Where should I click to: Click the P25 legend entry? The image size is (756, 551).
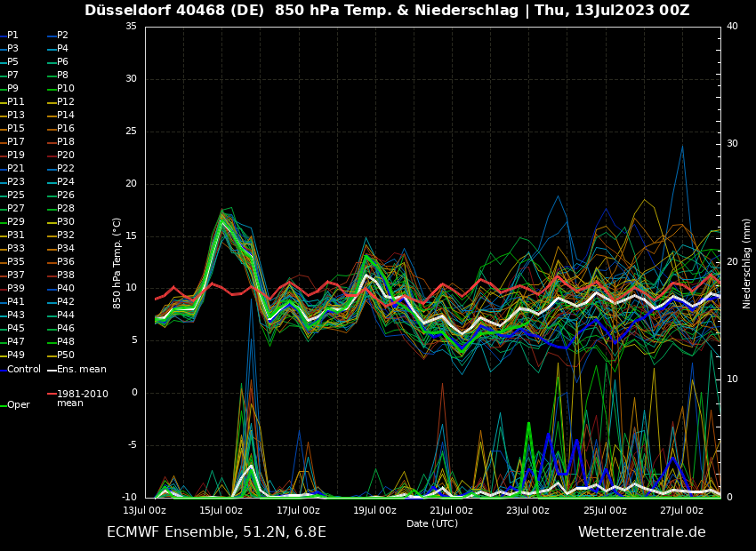point(16,196)
